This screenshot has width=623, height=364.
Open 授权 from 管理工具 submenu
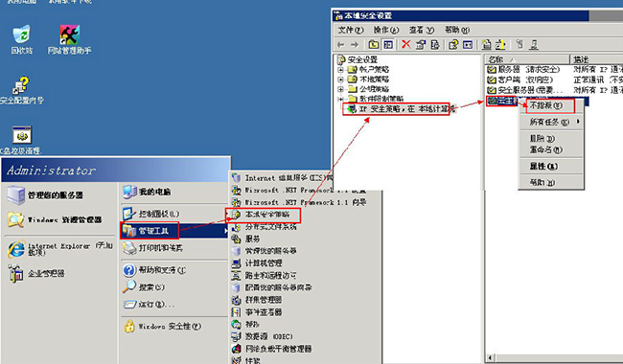tap(246, 325)
